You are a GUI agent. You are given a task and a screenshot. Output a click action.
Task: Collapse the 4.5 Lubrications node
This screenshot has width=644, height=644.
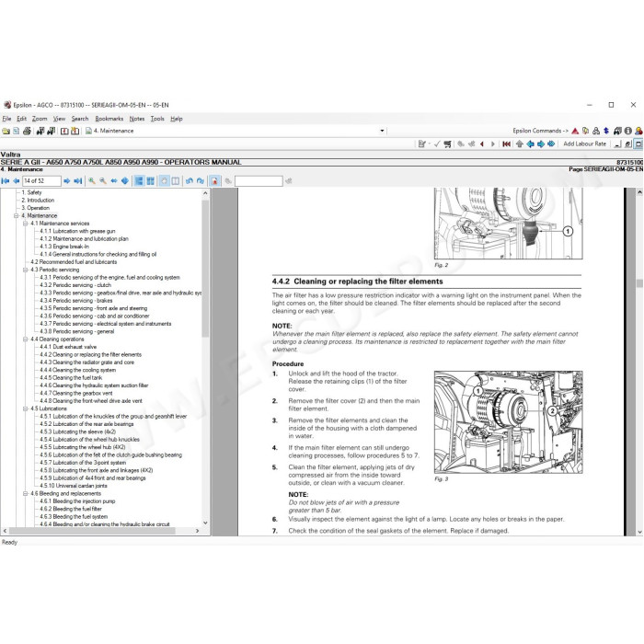click(x=26, y=408)
